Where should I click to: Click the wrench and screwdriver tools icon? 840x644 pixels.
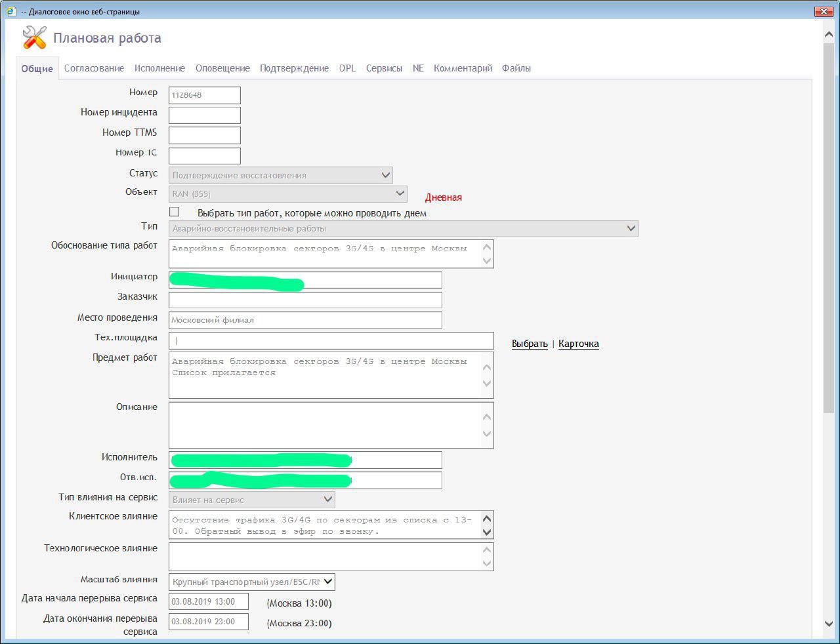[34, 38]
